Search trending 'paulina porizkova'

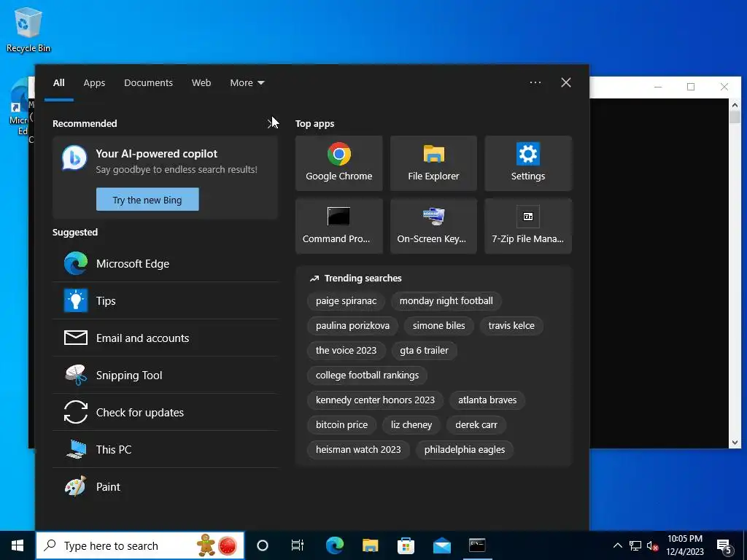pos(352,325)
